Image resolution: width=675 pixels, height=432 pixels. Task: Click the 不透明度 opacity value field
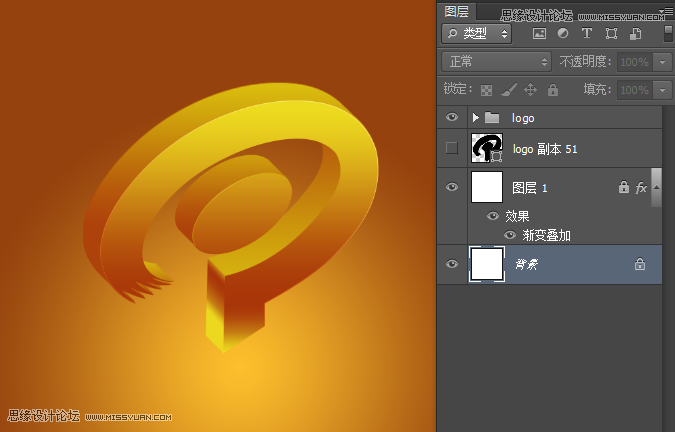coord(635,62)
